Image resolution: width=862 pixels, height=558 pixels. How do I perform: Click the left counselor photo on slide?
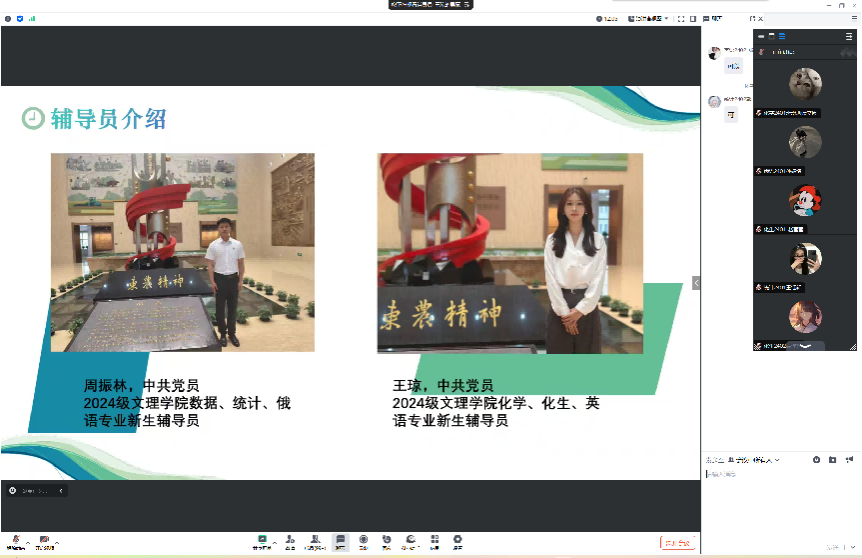point(183,252)
